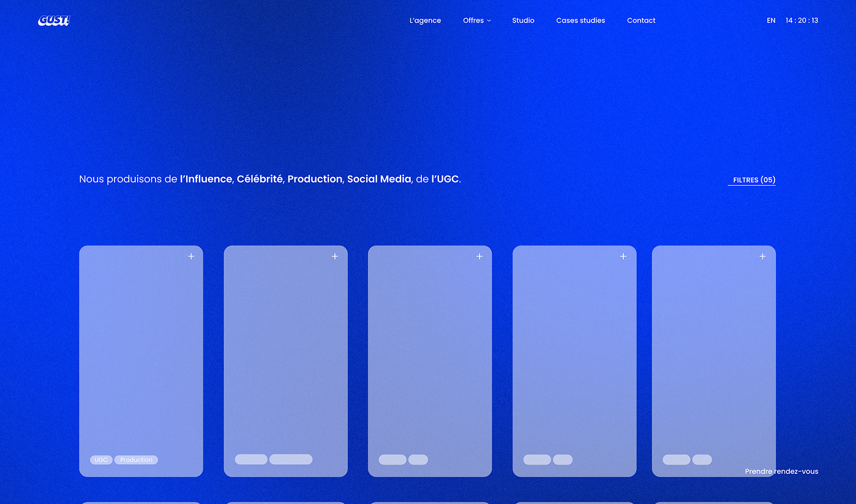This screenshot has height=504, width=856.
Task: Click the plus icon on the middle project card
Action: [x=479, y=257]
